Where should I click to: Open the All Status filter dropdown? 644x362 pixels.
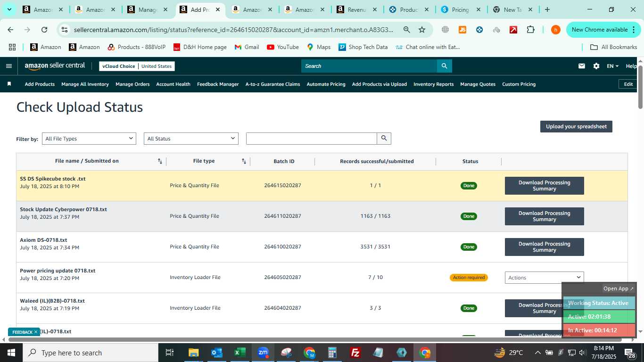[191, 139]
